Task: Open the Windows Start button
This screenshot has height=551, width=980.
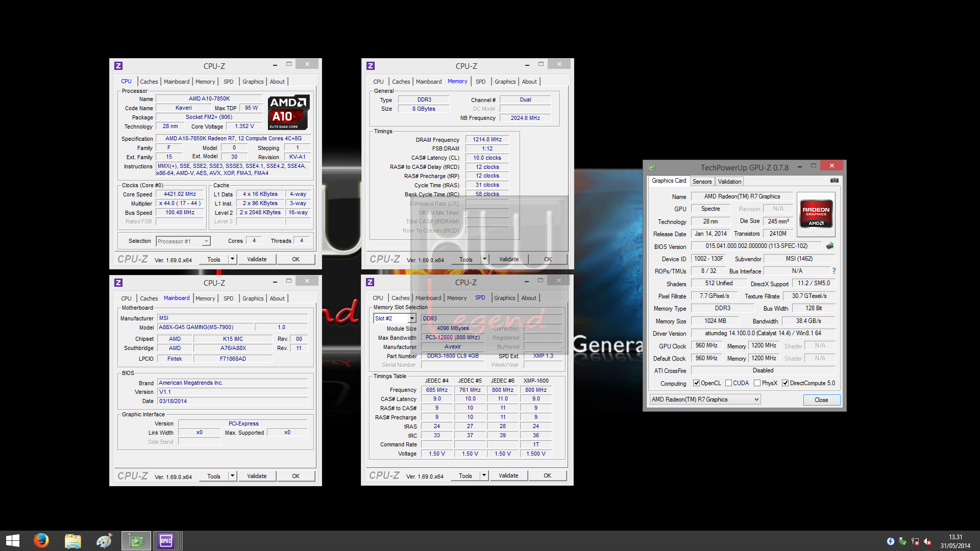Action: click(13, 541)
